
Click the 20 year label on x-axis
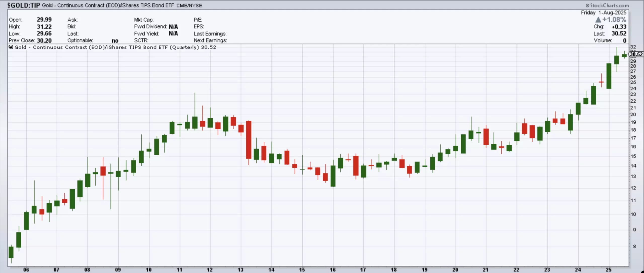click(x=455, y=270)
